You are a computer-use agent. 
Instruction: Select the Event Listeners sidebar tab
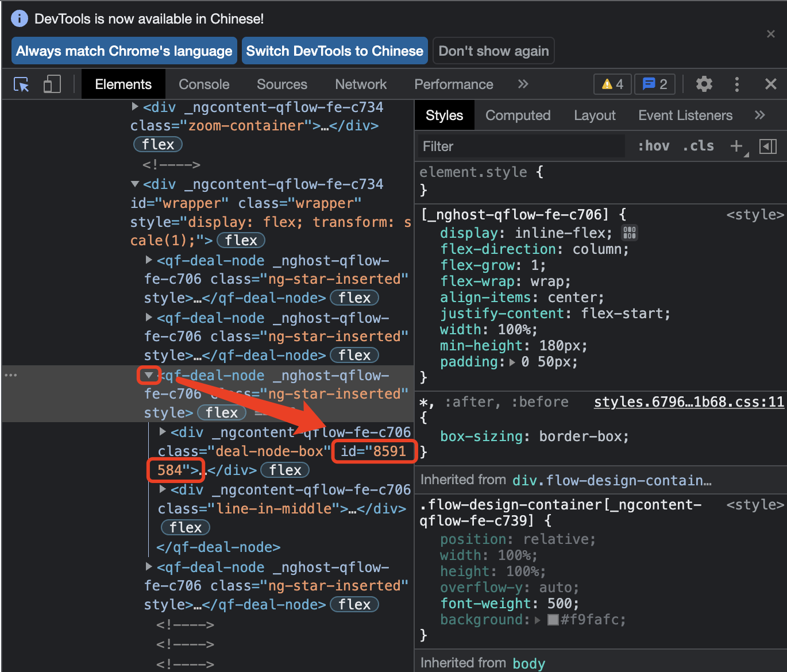pos(685,115)
